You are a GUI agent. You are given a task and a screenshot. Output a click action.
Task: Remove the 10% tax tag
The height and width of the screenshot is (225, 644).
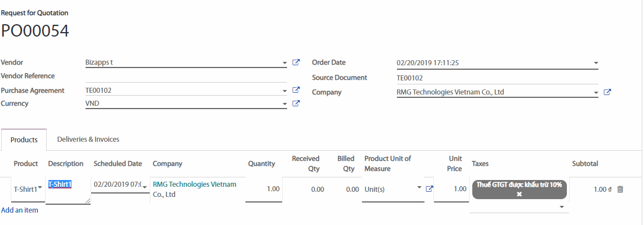pos(519,194)
